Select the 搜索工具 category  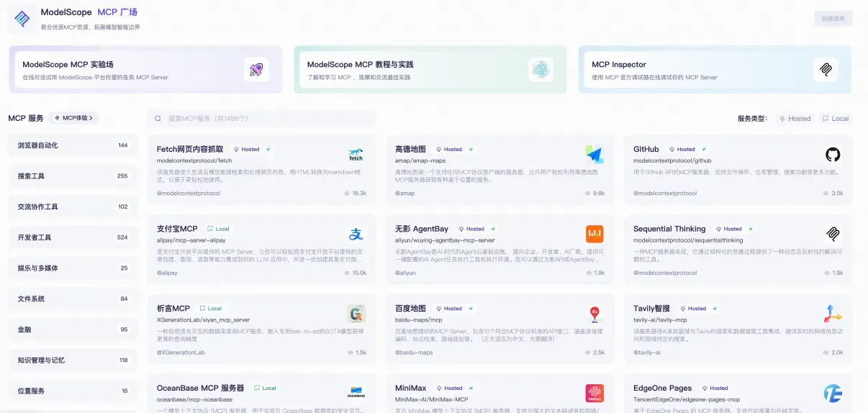pyautogui.click(x=73, y=176)
